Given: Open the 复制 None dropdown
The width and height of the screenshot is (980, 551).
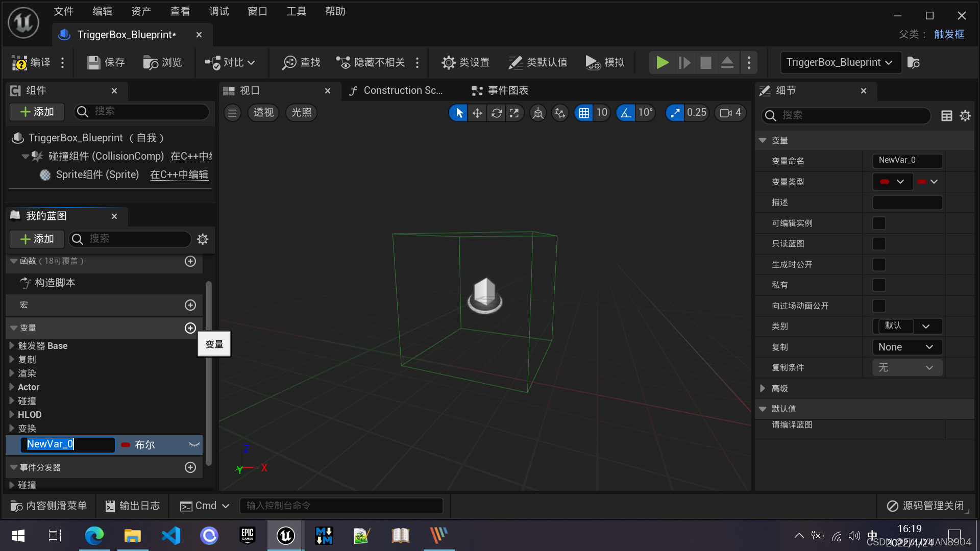Looking at the screenshot, I should [906, 347].
